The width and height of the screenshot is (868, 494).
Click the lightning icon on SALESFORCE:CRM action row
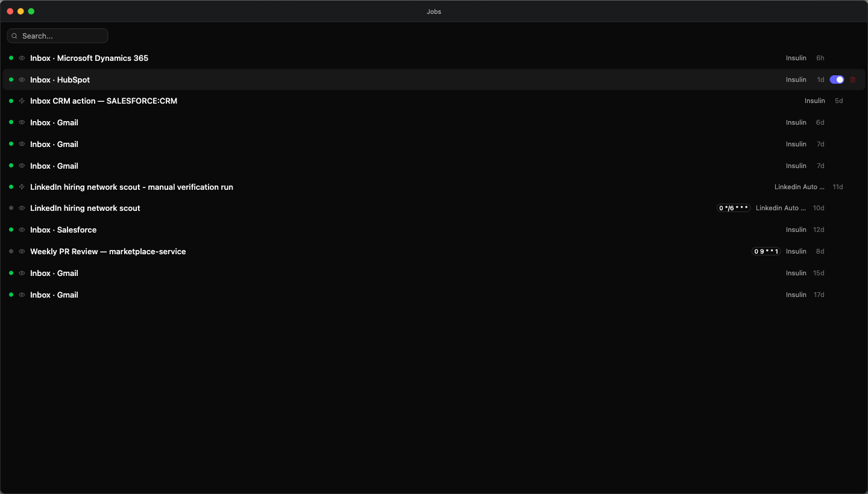[x=22, y=101]
